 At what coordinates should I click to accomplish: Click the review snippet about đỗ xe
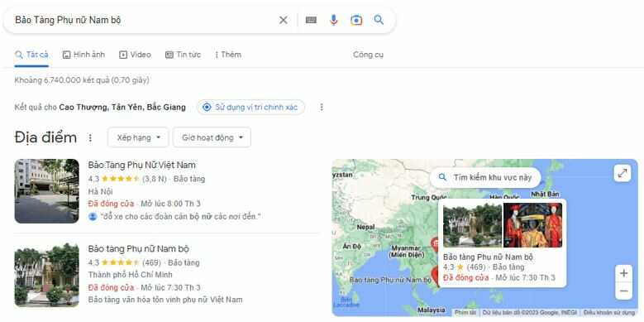click(180, 216)
